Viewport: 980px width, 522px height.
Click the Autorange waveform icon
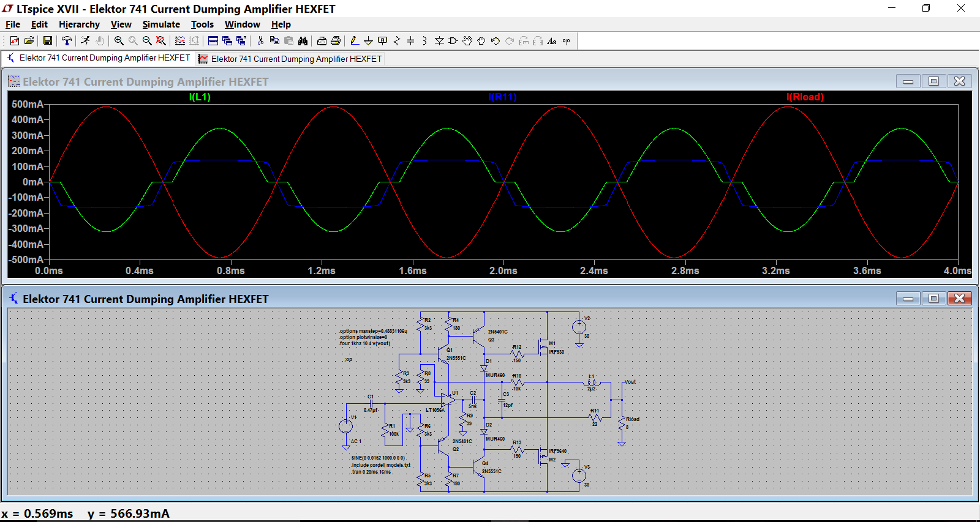click(180, 41)
